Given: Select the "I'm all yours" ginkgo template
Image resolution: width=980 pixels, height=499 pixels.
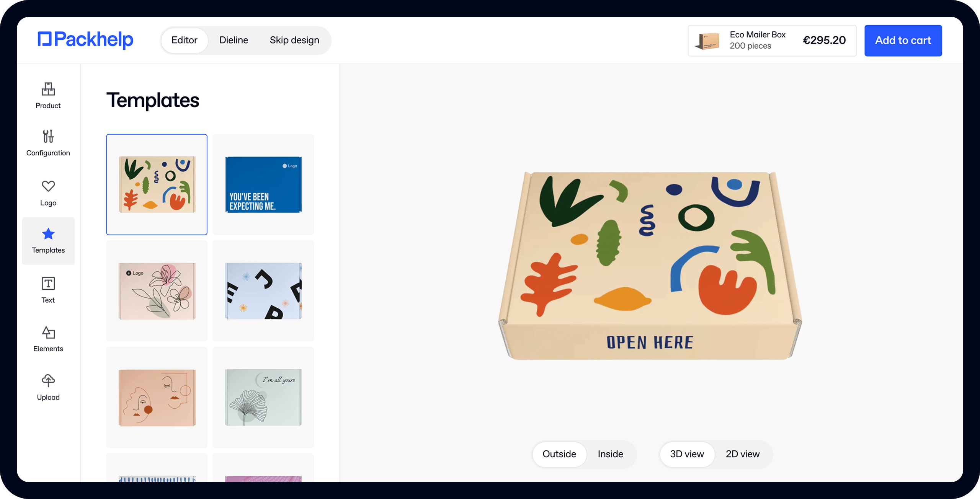Looking at the screenshot, I should pyautogui.click(x=263, y=397).
